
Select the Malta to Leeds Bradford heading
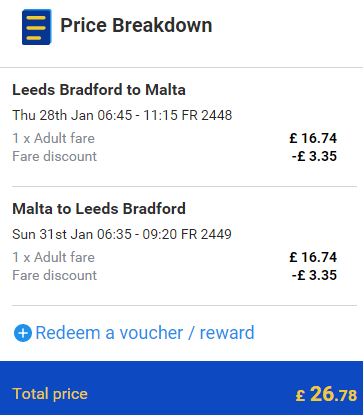click(x=99, y=209)
